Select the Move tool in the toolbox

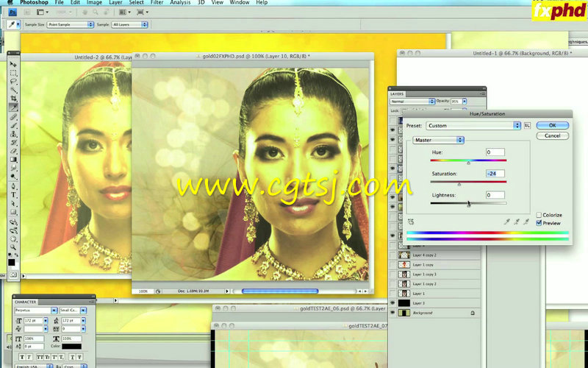(13, 64)
